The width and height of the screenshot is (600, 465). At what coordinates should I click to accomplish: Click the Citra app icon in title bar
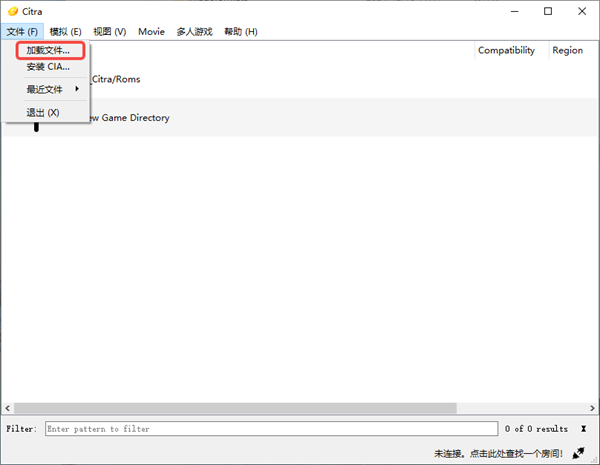(x=13, y=11)
